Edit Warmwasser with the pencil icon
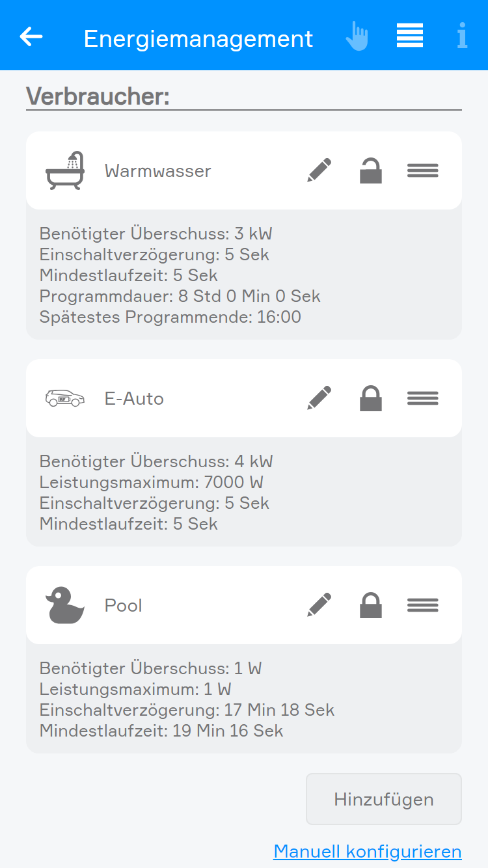Image resolution: width=488 pixels, height=868 pixels. [319, 170]
